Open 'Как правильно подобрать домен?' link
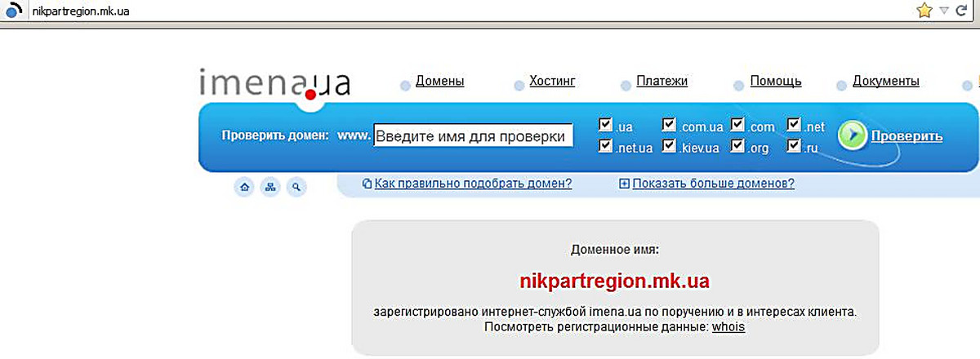The image size is (980, 359). click(x=473, y=184)
